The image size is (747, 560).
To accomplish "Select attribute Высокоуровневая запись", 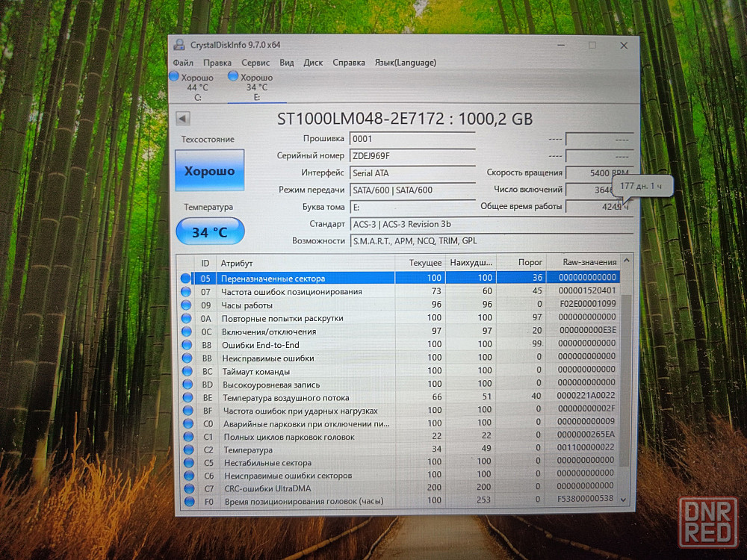I will (271, 385).
